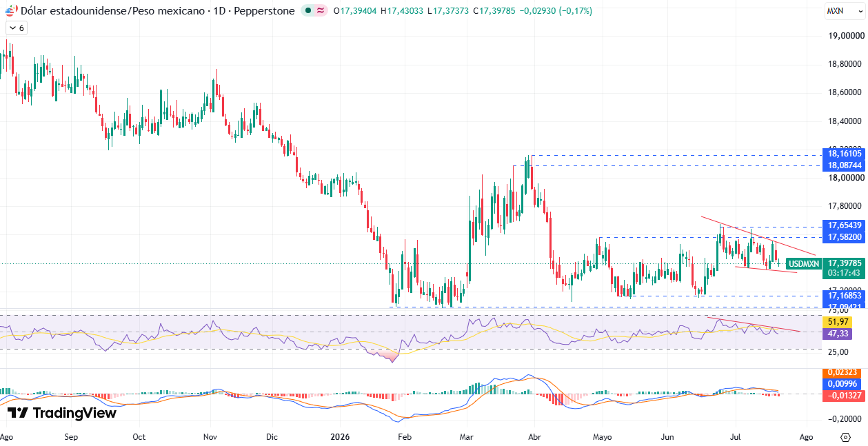Select the 17,58200 horizontal line label
The width and height of the screenshot is (868, 446).
[x=845, y=236]
